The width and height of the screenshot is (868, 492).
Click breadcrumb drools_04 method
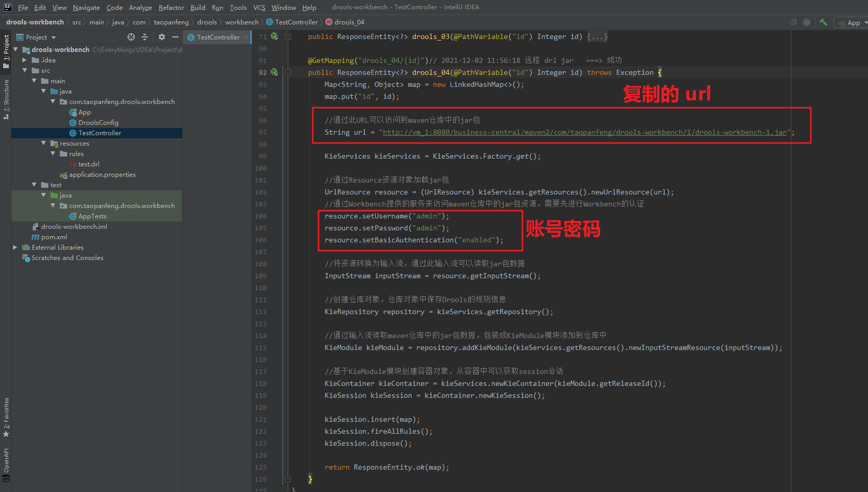349,22
